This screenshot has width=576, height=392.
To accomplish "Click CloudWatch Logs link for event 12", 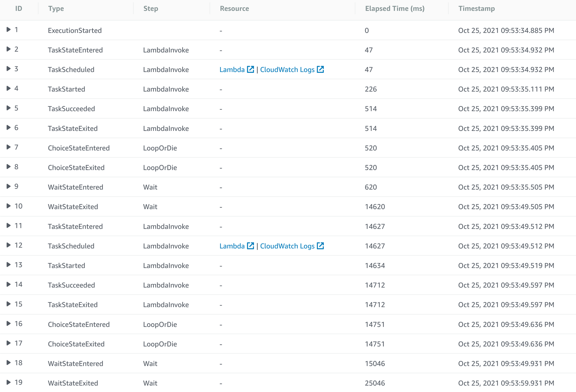I will click(287, 246).
